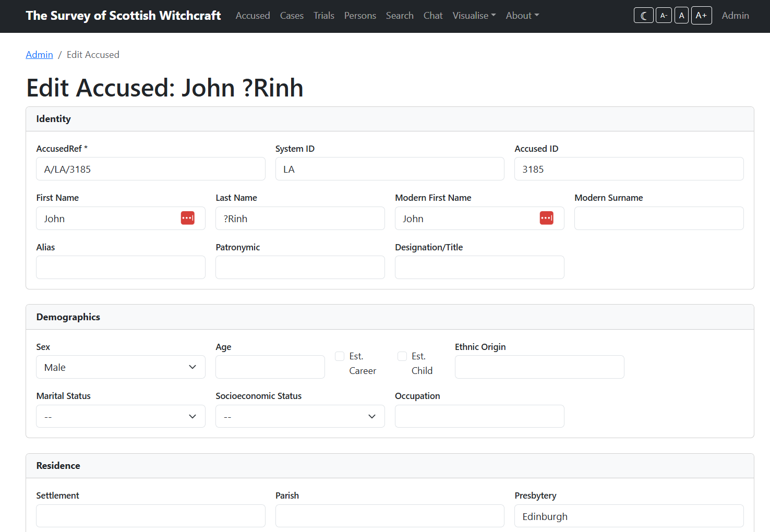Select the Presbytery field containing Edinburgh
This screenshot has width=770, height=532.
pos(629,516)
